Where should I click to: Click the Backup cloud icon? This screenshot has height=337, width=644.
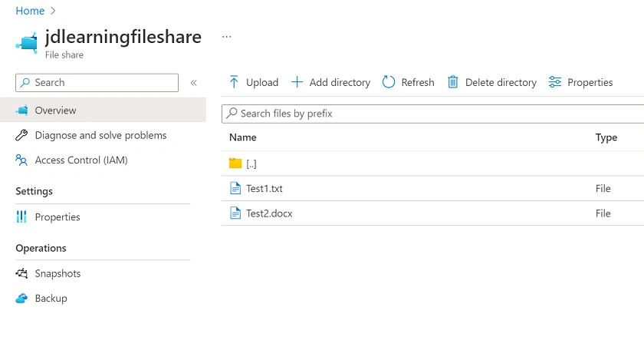[x=21, y=299]
